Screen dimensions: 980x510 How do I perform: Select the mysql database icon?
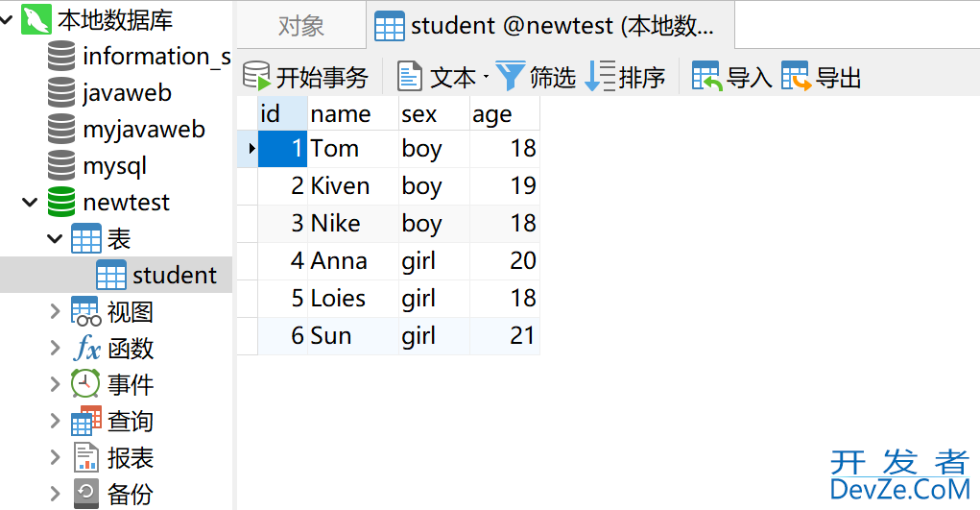61,166
